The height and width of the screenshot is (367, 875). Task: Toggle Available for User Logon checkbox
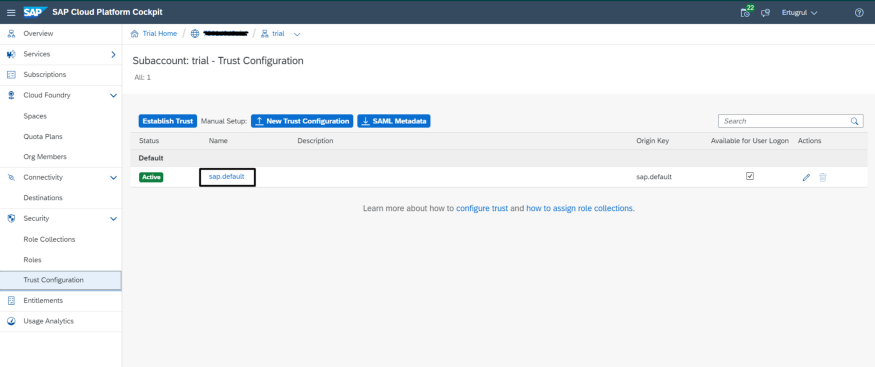click(x=750, y=176)
